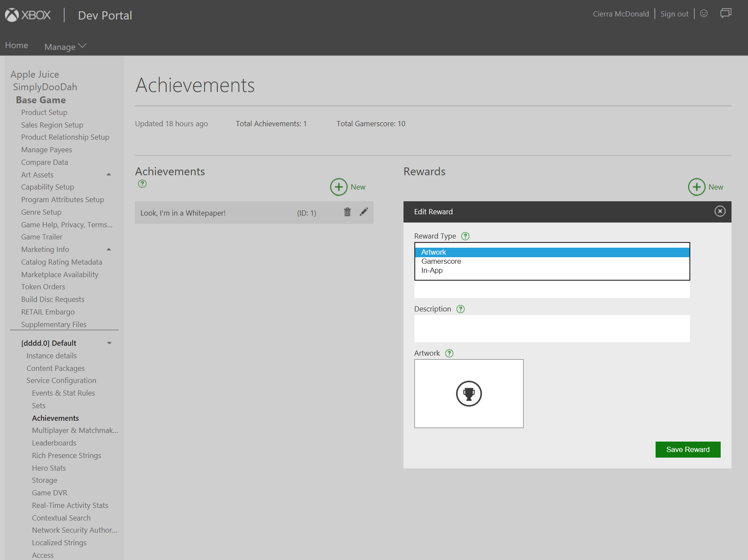Screen dimensions: 748x560
Task: Open RETAIL Embargo page
Action: (48, 312)
